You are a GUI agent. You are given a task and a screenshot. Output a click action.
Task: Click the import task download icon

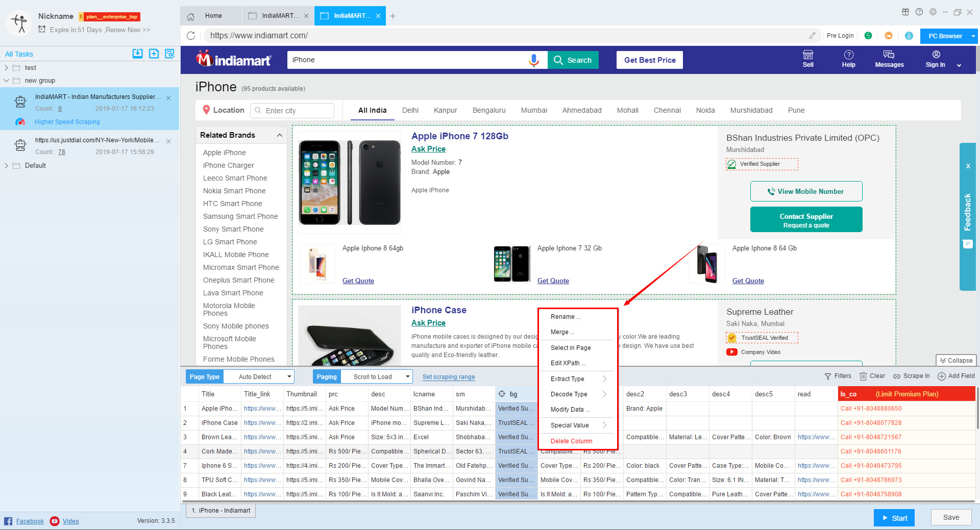click(137, 54)
